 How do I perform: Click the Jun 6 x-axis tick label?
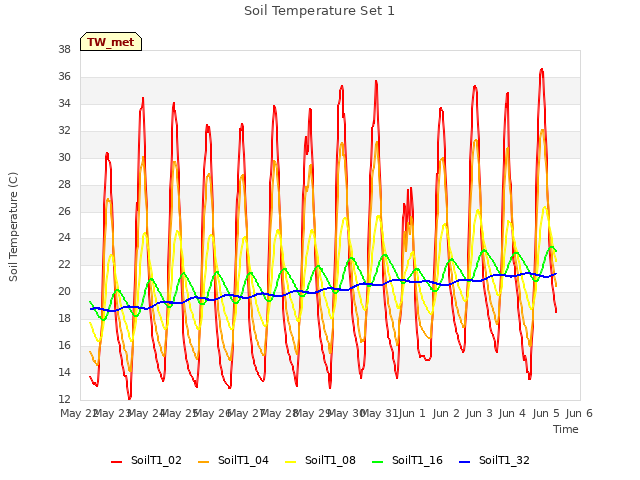(579, 413)
